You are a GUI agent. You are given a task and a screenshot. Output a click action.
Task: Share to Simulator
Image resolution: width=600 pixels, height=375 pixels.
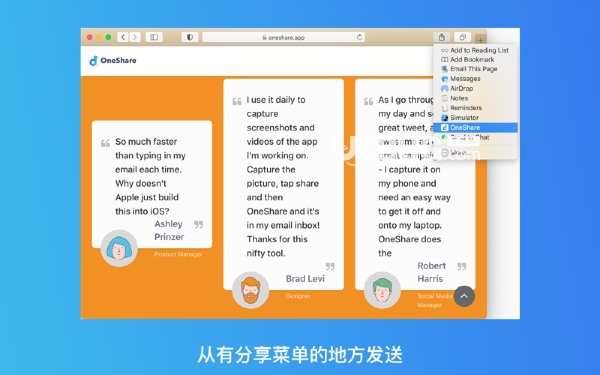pyautogui.click(x=475, y=117)
